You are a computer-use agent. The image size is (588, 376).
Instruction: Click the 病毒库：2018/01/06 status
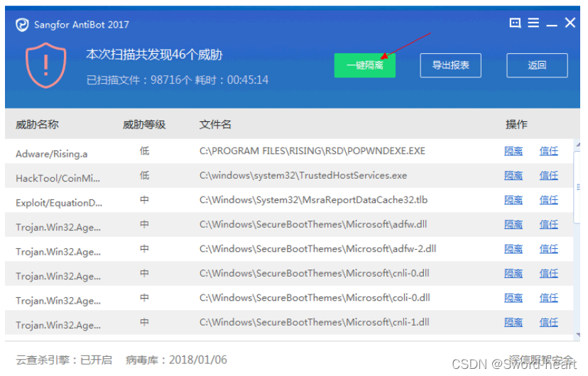point(176,360)
